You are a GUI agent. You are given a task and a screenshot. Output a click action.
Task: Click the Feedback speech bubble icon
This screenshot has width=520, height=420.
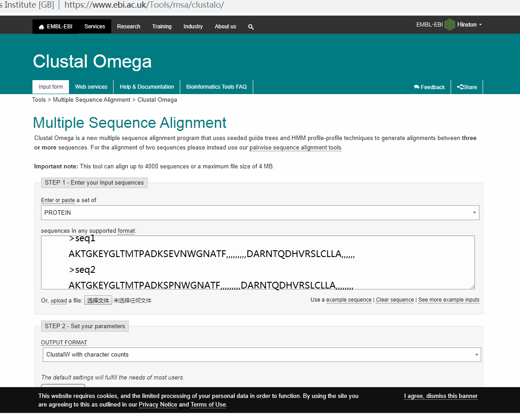coord(416,87)
